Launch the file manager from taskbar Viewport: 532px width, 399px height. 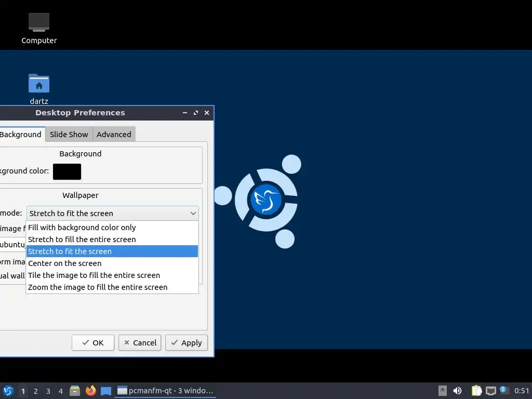point(75,391)
